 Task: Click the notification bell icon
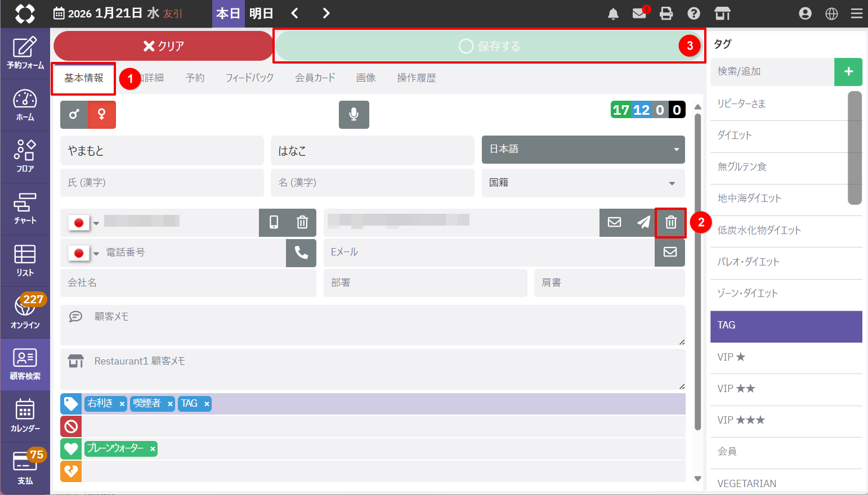pos(613,13)
